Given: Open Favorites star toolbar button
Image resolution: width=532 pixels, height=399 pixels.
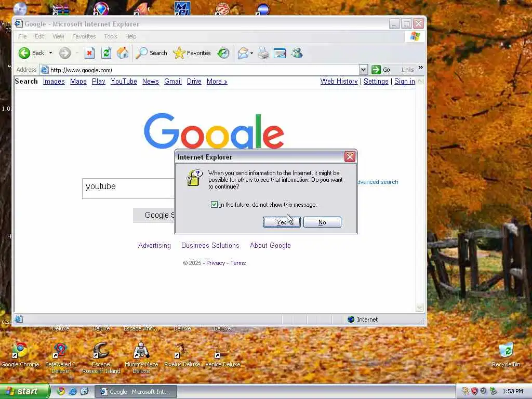Looking at the screenshot, I should pyautogui.click(x=192, y=53).
